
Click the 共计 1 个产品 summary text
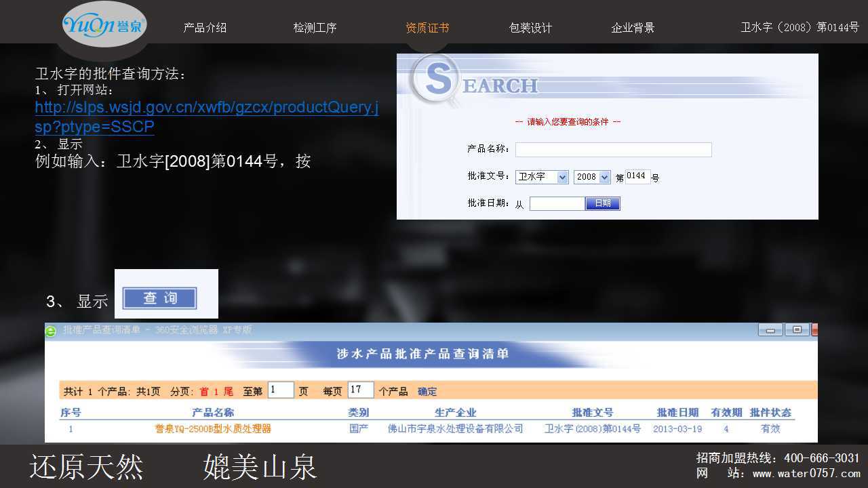pos(95,392)
